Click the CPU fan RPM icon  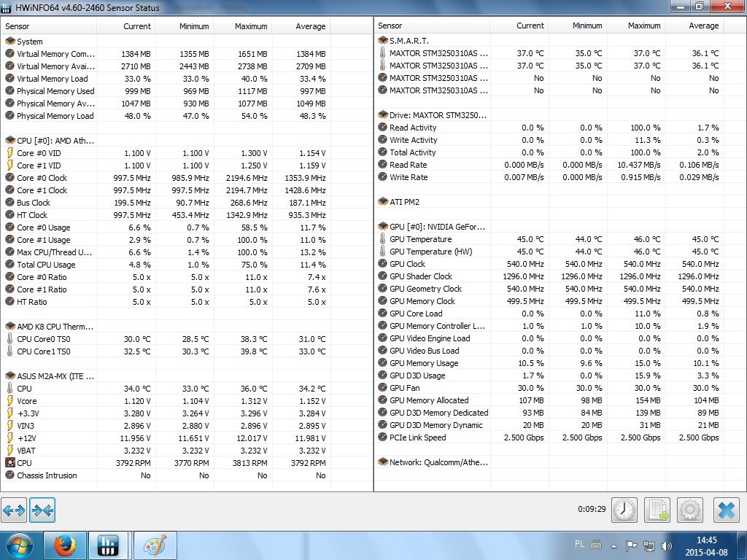10,462
